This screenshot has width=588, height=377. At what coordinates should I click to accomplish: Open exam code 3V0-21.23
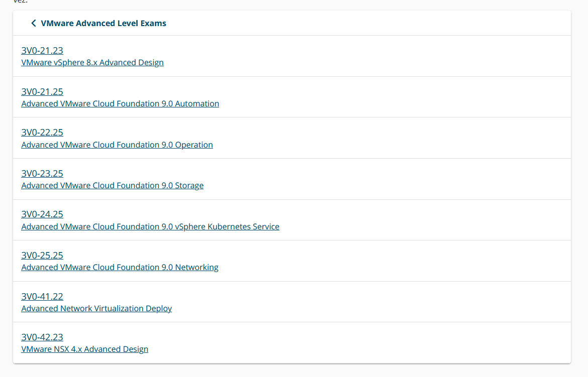42,50
